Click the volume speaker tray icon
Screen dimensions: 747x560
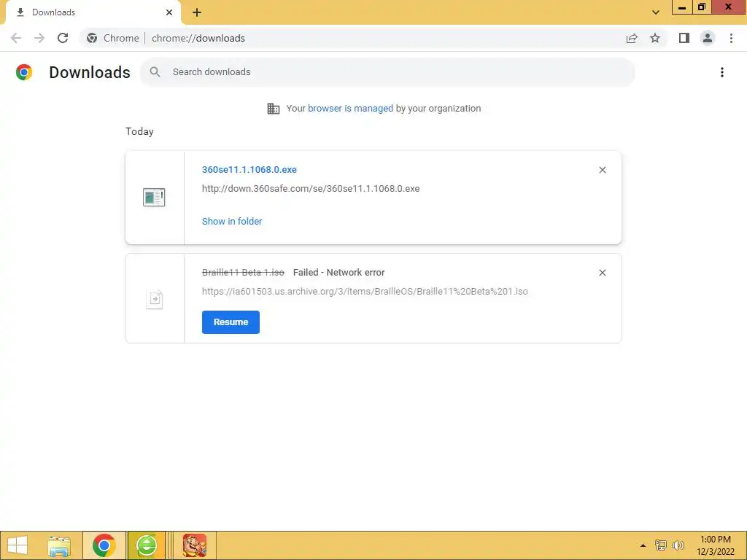pos(678,545)
